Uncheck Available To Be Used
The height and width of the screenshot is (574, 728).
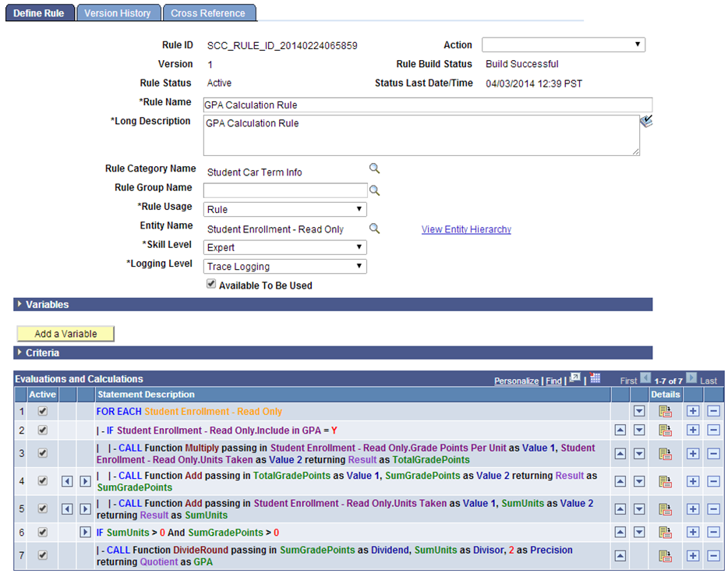tap(210, 283)
